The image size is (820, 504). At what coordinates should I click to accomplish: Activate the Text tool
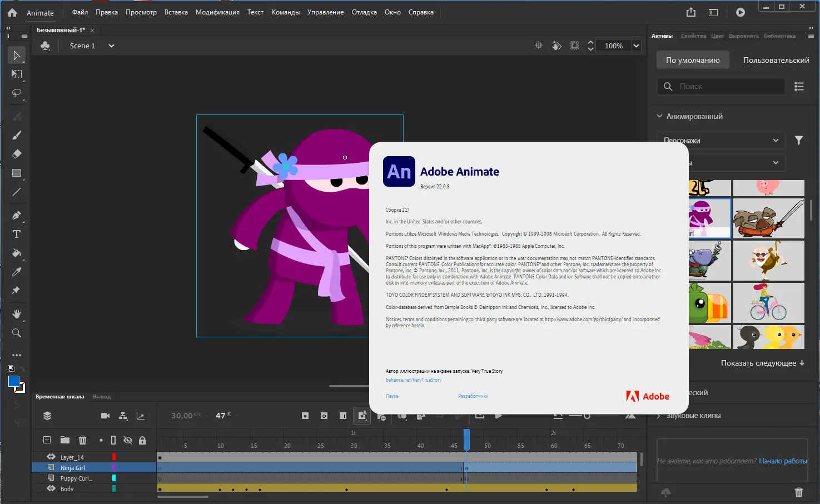coord(17,234)
